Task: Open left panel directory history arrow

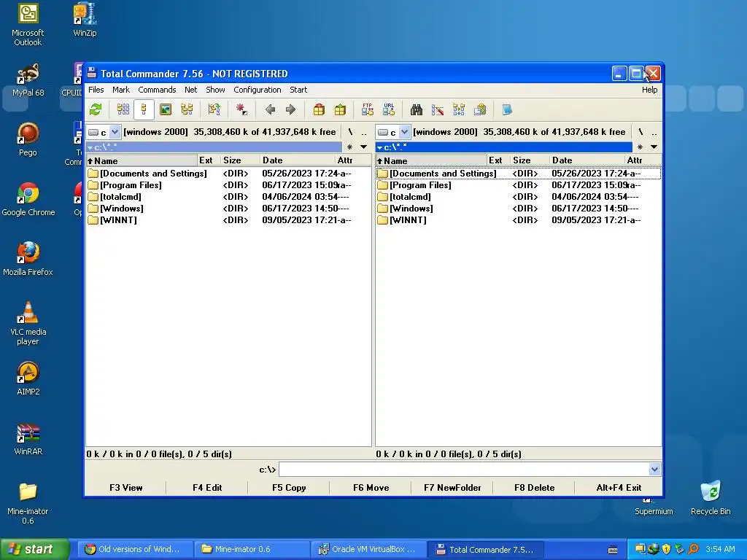Action: point(363,147)
